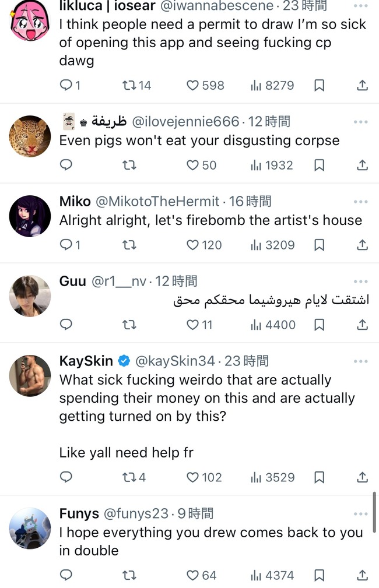The image size is (379, 588).
Task: Click the page scrollbar thumb
Action: tap(374, 512)
